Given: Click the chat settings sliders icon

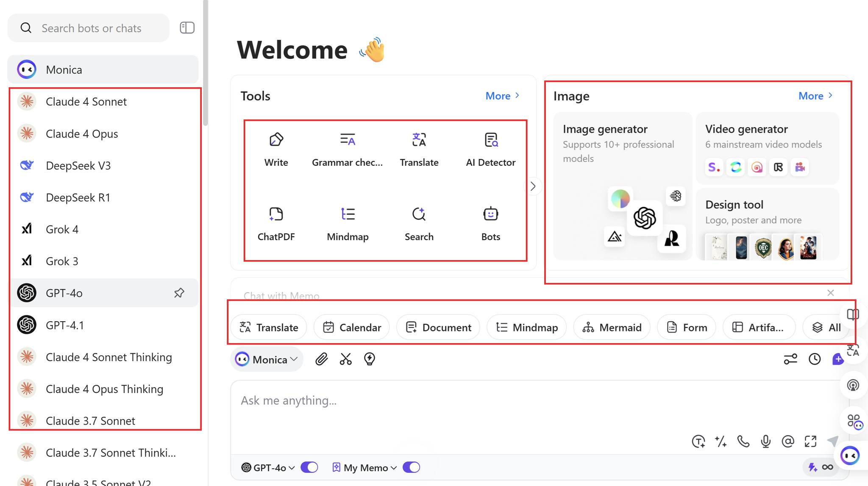Looking at the screenshot, I should [x=790, y=359].
